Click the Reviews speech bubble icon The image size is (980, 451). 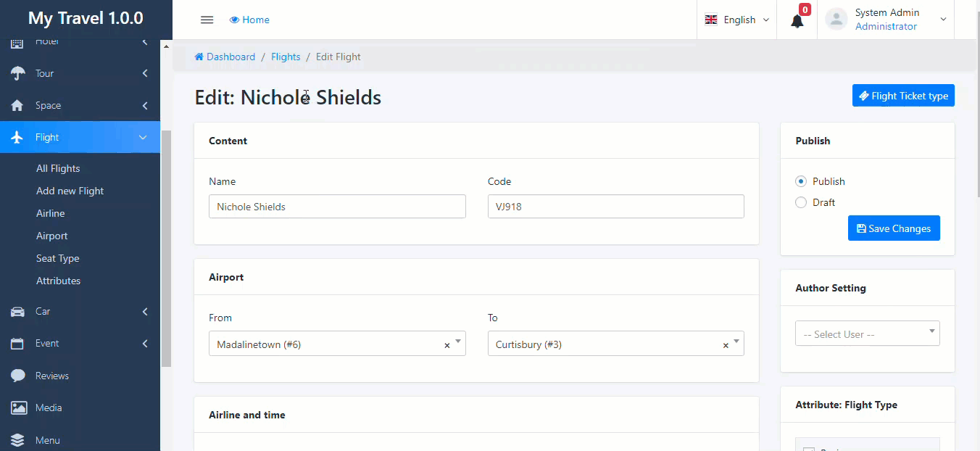click(x=17, y=376)
